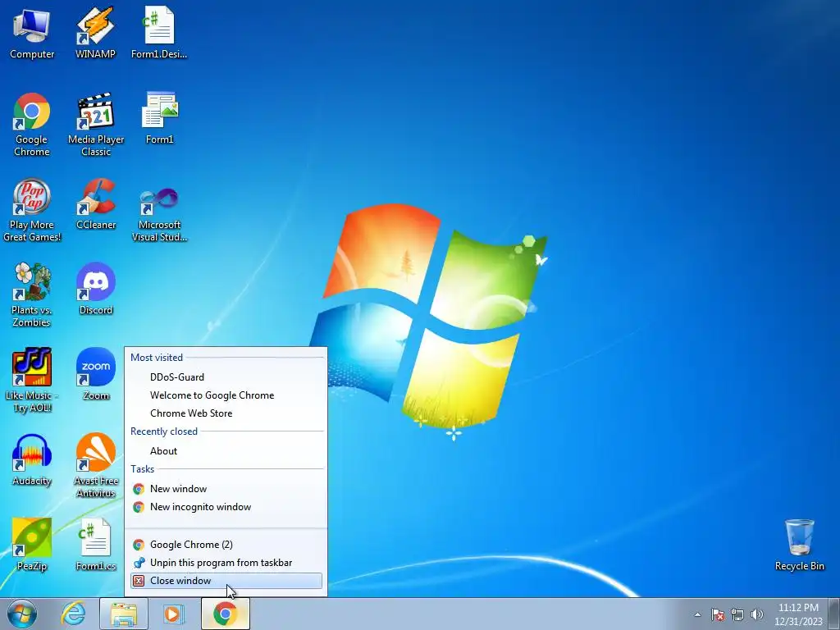Viewport: 840px width, 630px height.
Task: Open Play More Great Games shortcut
Action: [32, 210]
